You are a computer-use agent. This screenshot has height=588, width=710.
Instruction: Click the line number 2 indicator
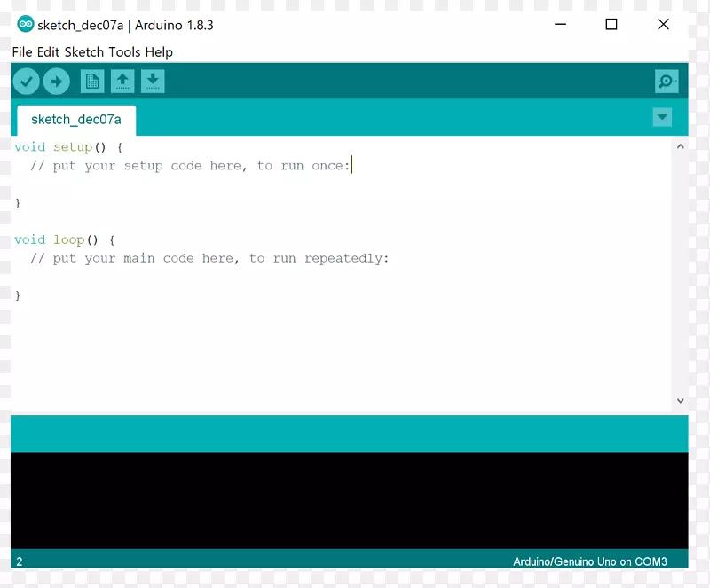tap(19, 561)
